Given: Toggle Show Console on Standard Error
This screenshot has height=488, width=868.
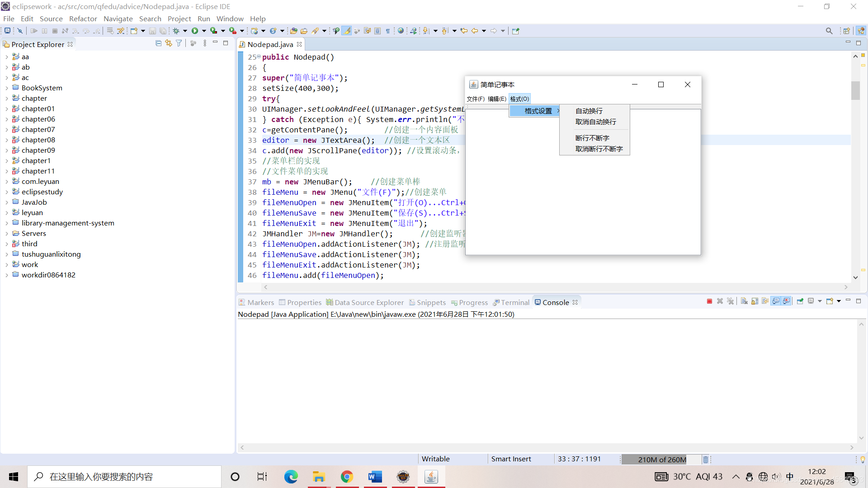Looking at the screenshot, I should pos(787,301).
